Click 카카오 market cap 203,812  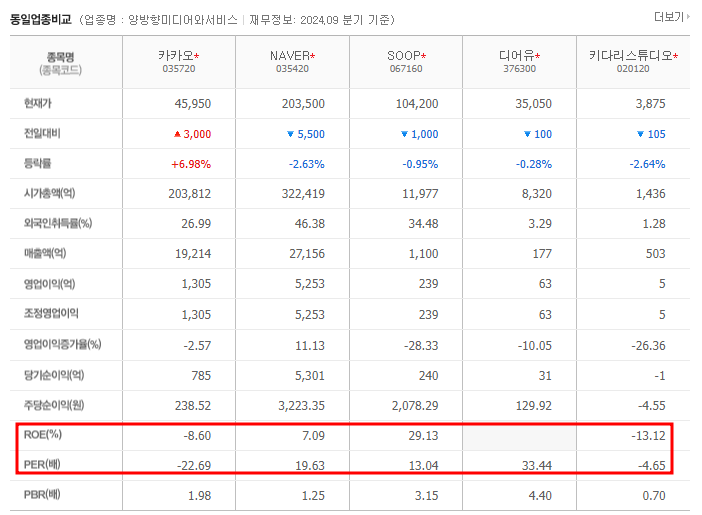pos(189,194)
